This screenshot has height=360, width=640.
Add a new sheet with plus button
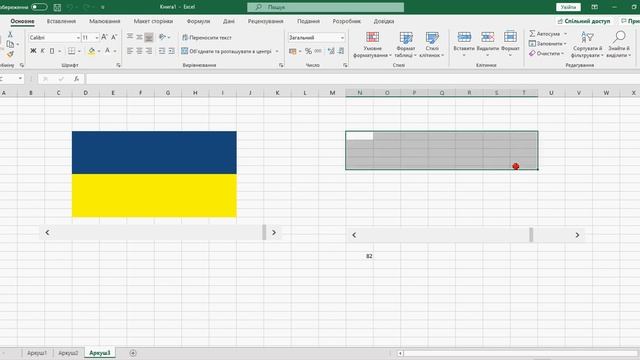(133, 353)
